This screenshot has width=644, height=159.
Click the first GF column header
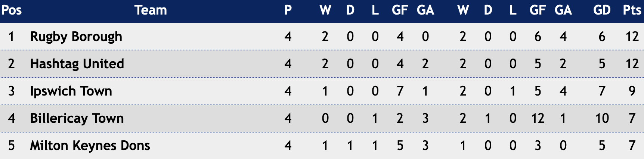point(400,10)
